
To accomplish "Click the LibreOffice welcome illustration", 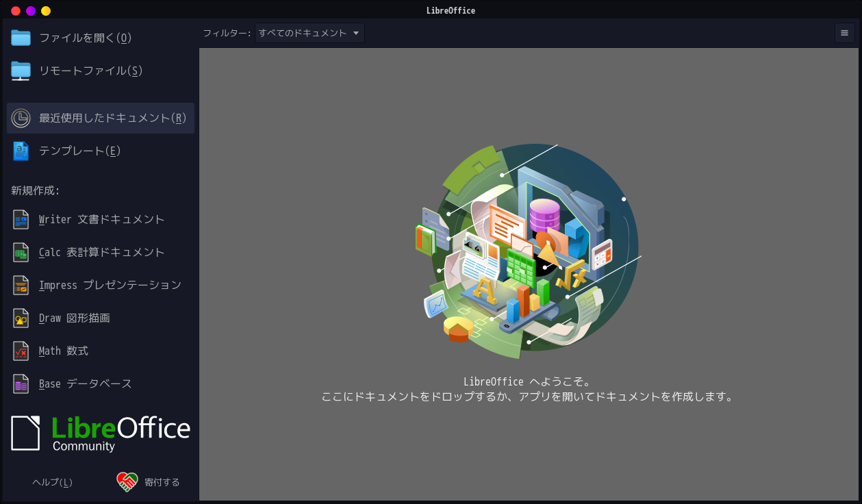I will tap(528, 251).
